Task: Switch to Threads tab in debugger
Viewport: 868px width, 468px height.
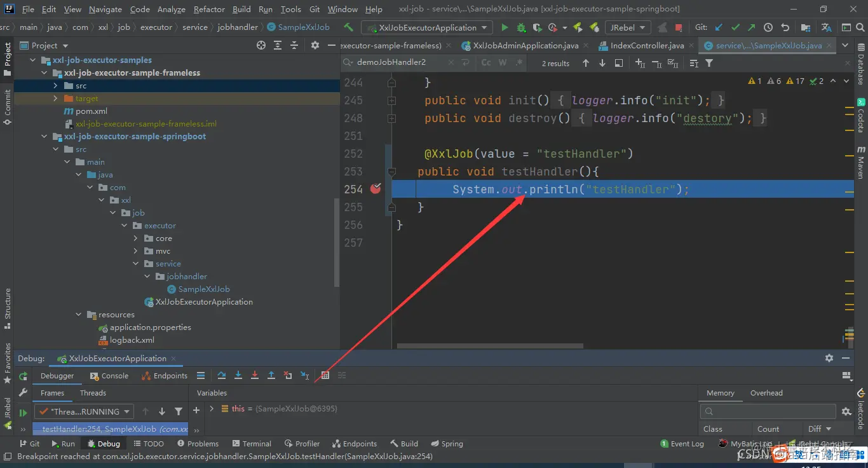Action: (x=93, y=393)
